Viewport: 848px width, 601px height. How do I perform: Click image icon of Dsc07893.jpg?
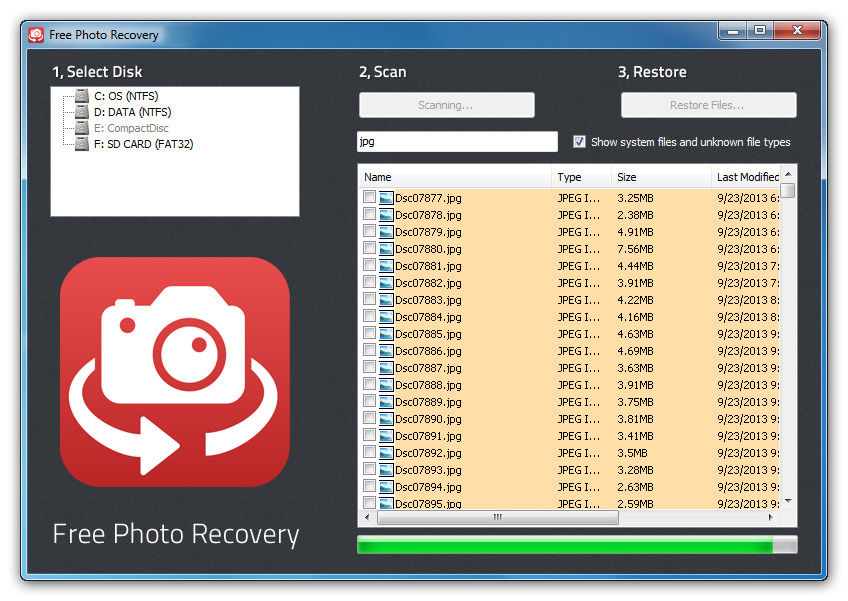[386, 470]
